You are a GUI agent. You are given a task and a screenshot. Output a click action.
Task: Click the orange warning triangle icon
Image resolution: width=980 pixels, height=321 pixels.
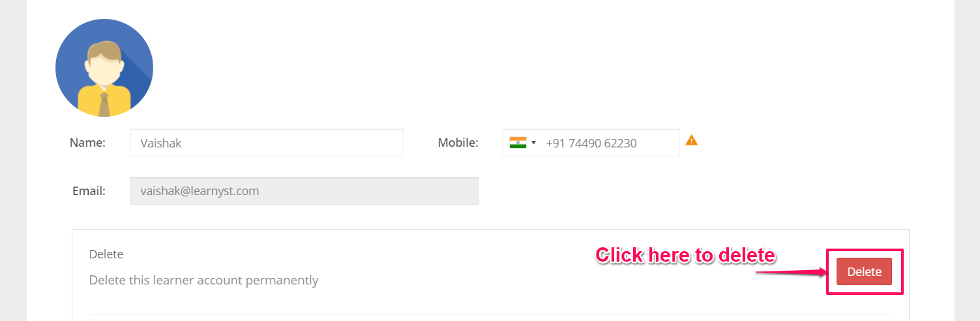pyautogui.click(x=692, y=140)
